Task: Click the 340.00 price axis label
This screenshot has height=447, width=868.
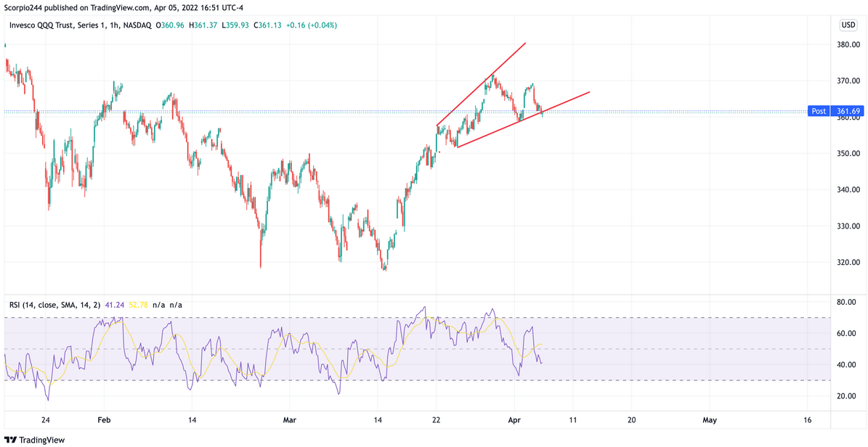Action: (x=847, y=189)
